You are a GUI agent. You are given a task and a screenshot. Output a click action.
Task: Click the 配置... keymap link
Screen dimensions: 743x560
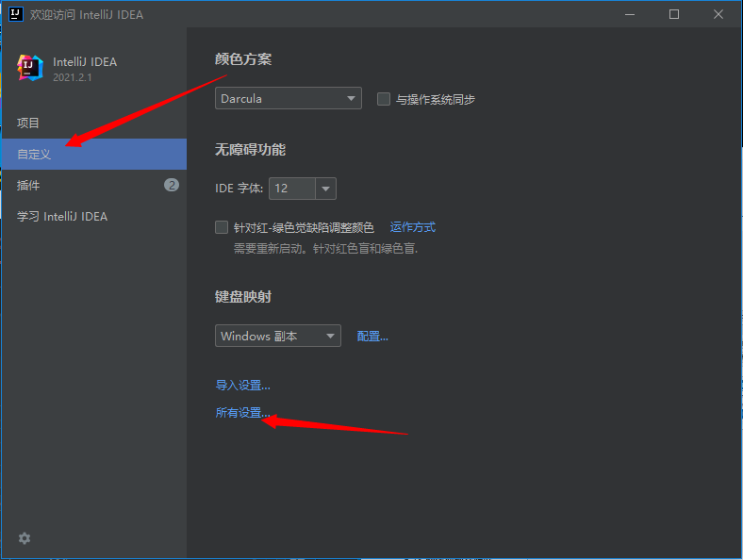(x=372, y=336)
